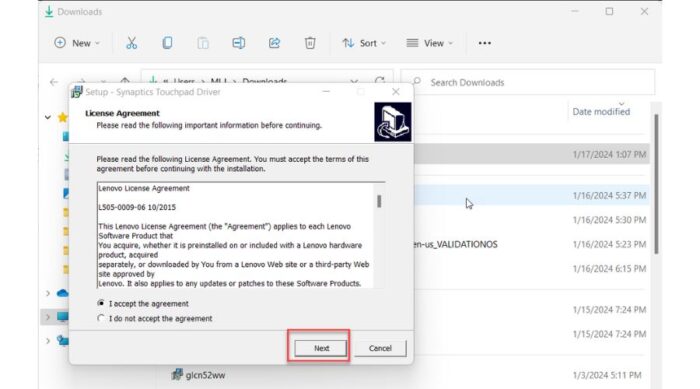700x389 pixels.
Task: Click the Quick access star icon
Action: click(62, 117)
